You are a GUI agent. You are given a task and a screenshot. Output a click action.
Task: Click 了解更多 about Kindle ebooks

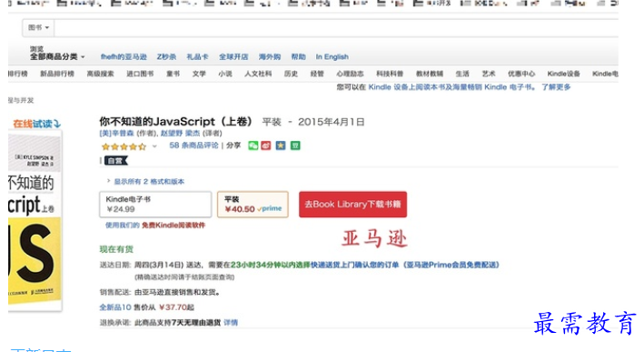click(556, 87)
